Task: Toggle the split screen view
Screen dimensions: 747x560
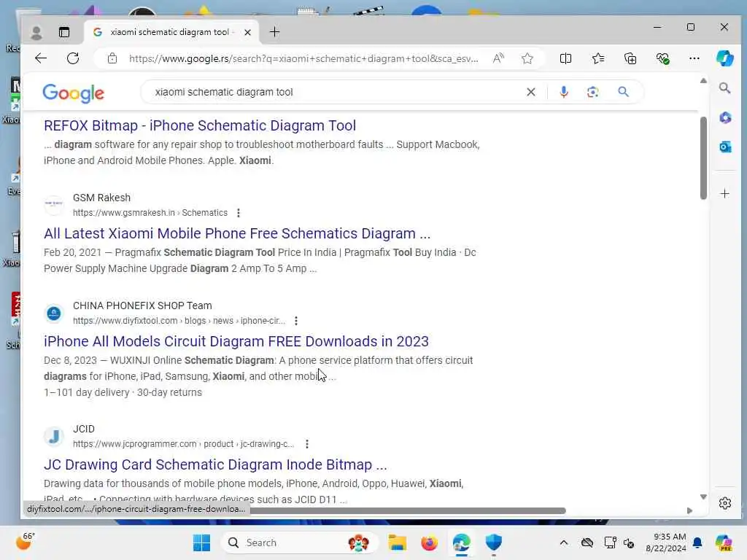Action: coord(565,58)
